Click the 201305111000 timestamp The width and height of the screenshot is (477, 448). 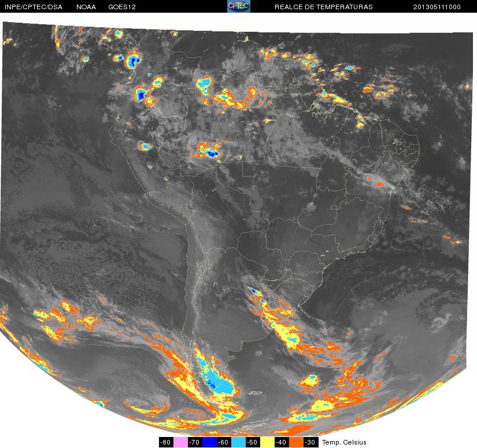[437, 7]
